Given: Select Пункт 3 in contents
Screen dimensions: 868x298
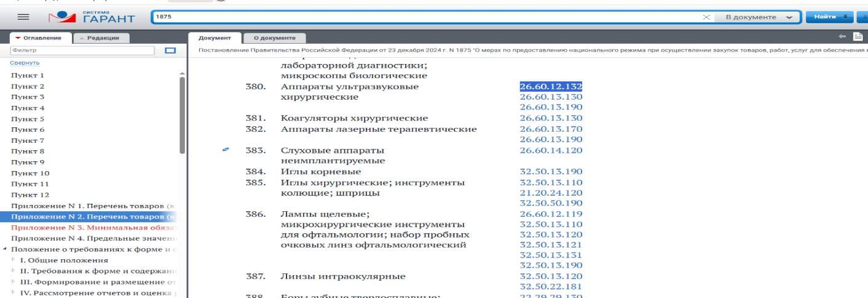Looking at the screenshot, I should pos(28,97).
